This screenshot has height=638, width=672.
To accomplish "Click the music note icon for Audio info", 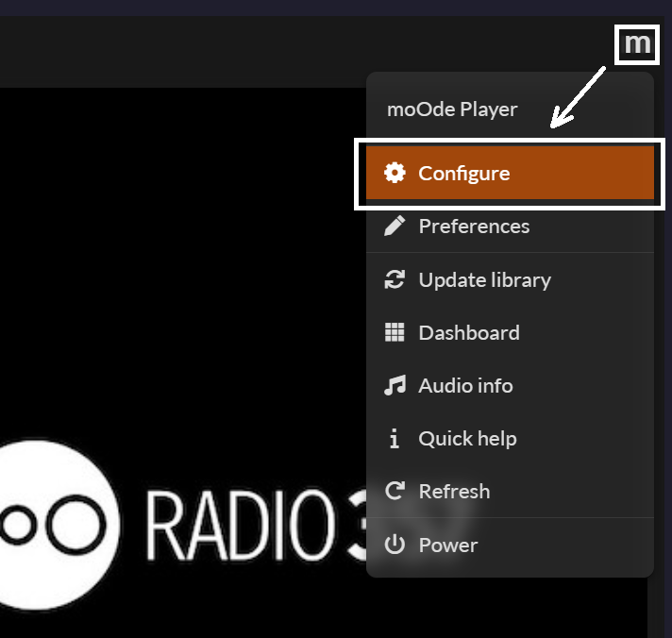I will [395, 385].
